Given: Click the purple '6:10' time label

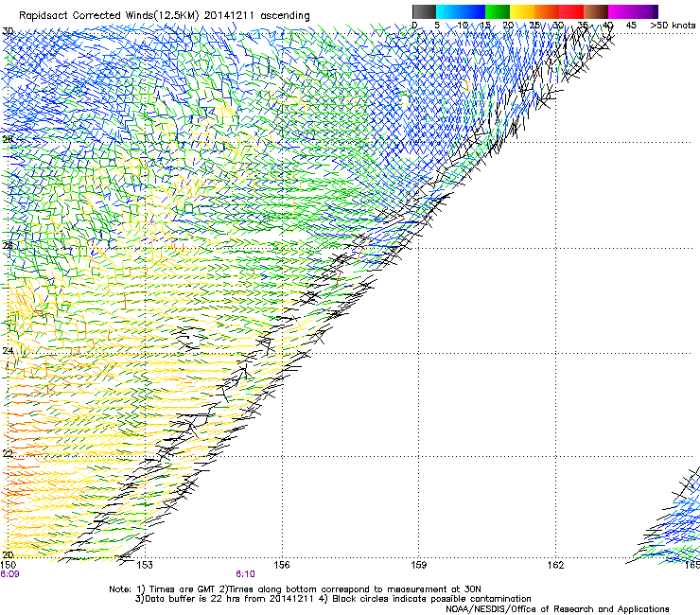Looking at the screenshot, I should point(246,574).
